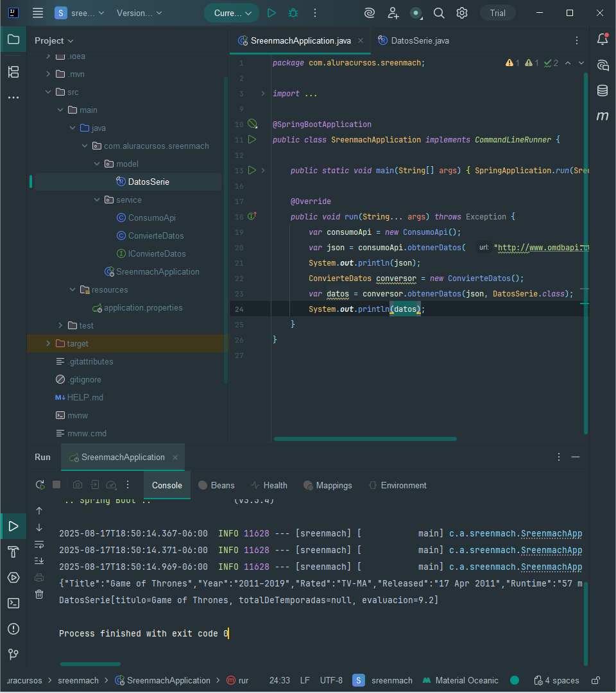Close SreenmachApplication.java editor tab
Viewport: 616px width, 693px height.
pyautogui.click(x=361, y=40)
